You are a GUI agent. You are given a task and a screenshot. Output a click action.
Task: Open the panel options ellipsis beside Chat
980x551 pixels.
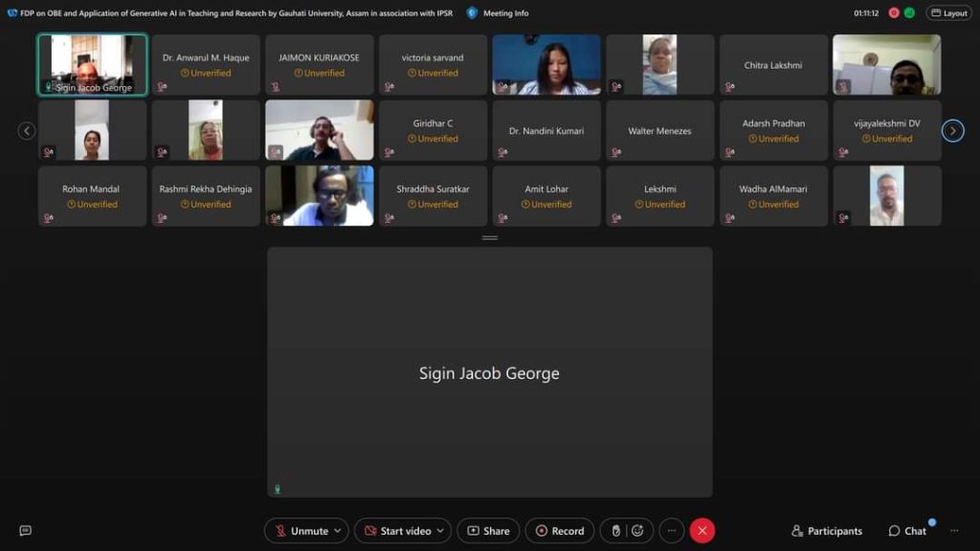[953, 531]
